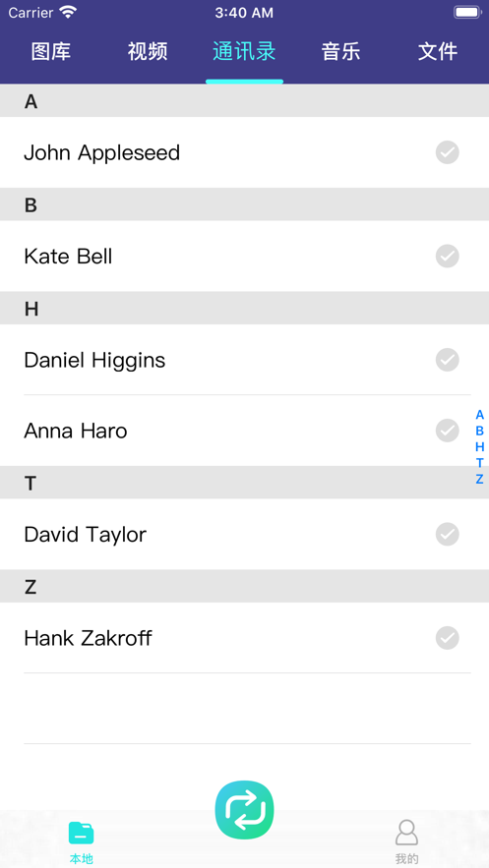Select Kate Bell checkmark
Viewport: 489px width, 868px height.
447,257
